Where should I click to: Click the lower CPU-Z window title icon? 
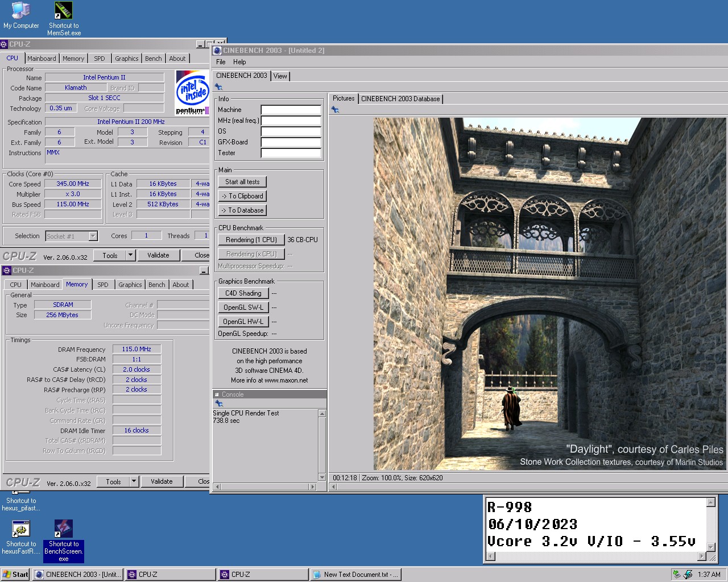tap(7, 271)
